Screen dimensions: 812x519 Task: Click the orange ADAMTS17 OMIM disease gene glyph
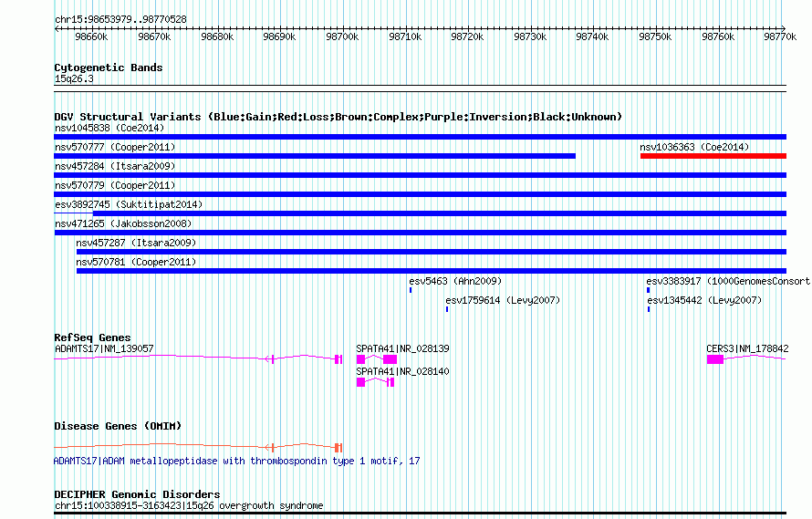198,446
